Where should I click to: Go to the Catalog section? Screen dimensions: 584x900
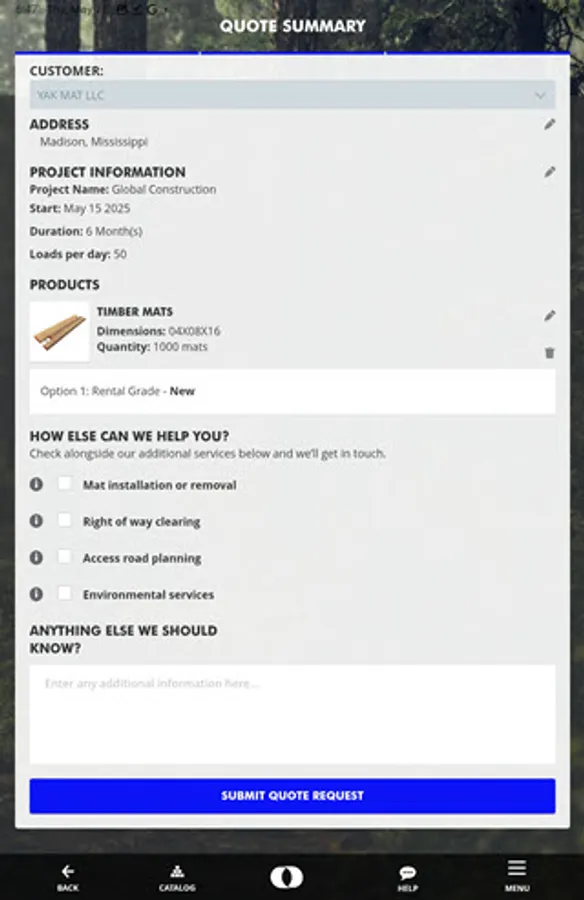coord(177,875)
